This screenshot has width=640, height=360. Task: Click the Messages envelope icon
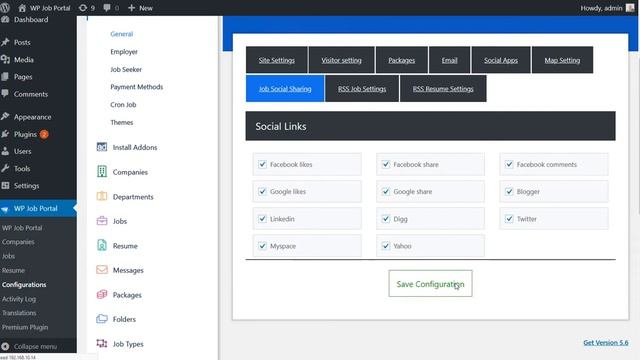[102, 270]
